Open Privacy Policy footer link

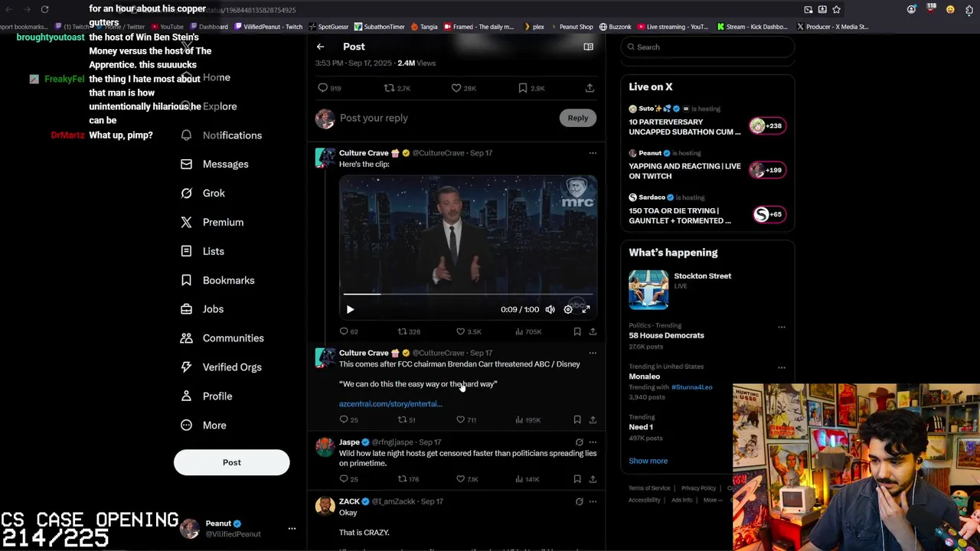(698, 488)
